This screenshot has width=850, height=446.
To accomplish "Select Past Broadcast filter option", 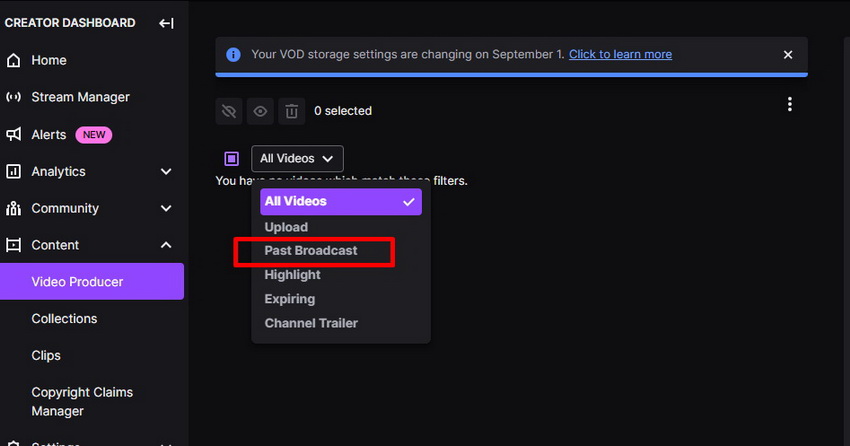I will point(311,251).
